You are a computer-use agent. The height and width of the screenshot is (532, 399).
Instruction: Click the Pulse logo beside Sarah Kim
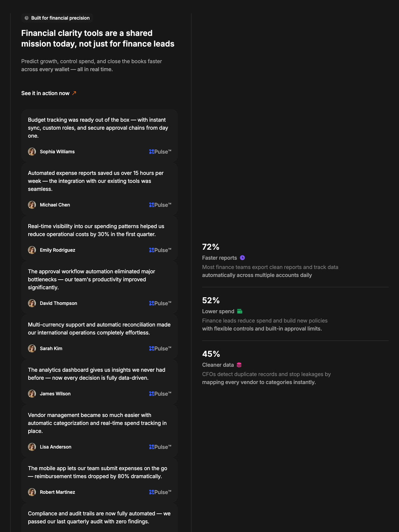point(160,348)
